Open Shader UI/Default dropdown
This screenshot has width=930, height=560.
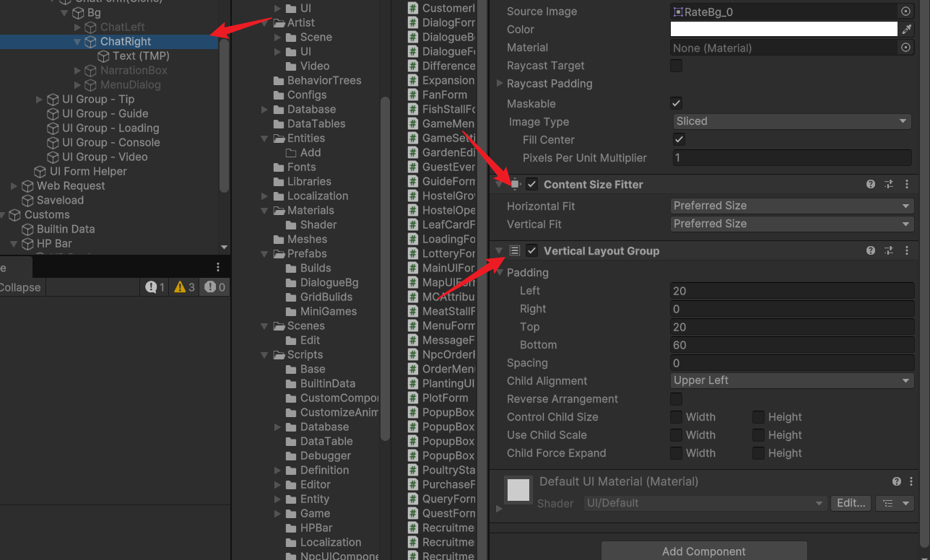tap(705, 503)
